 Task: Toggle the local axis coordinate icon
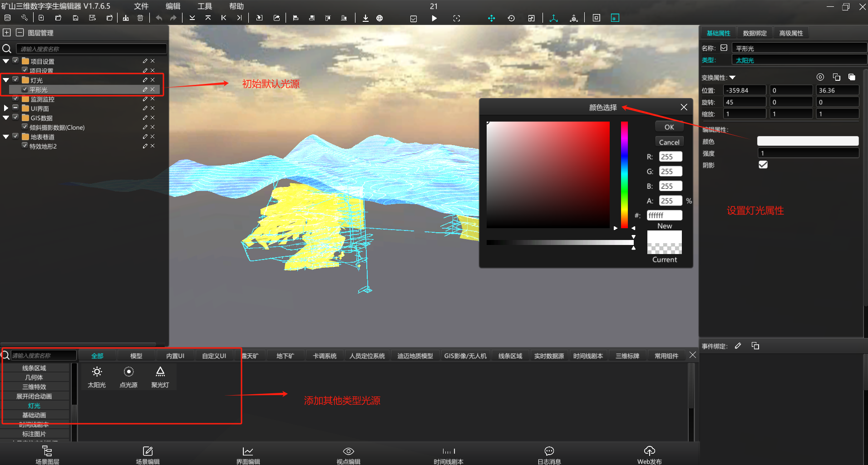pyautogui.click(x=553, y=18)
